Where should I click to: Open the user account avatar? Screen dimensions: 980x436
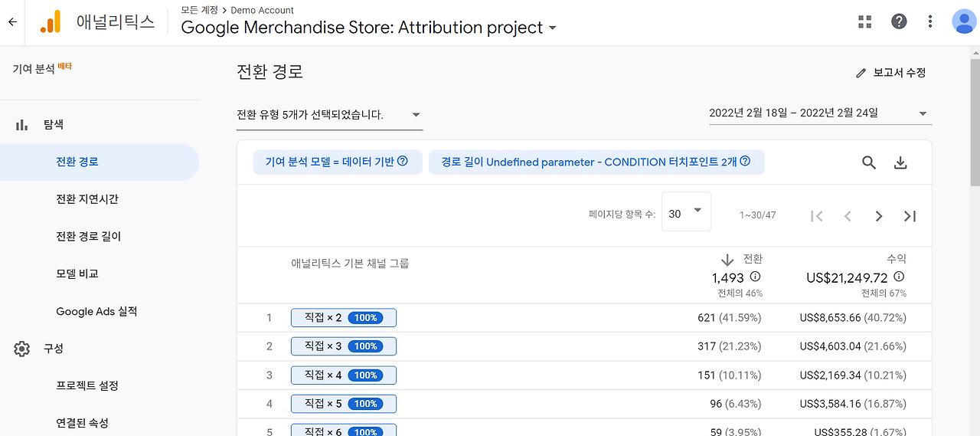tap(963, 21)
